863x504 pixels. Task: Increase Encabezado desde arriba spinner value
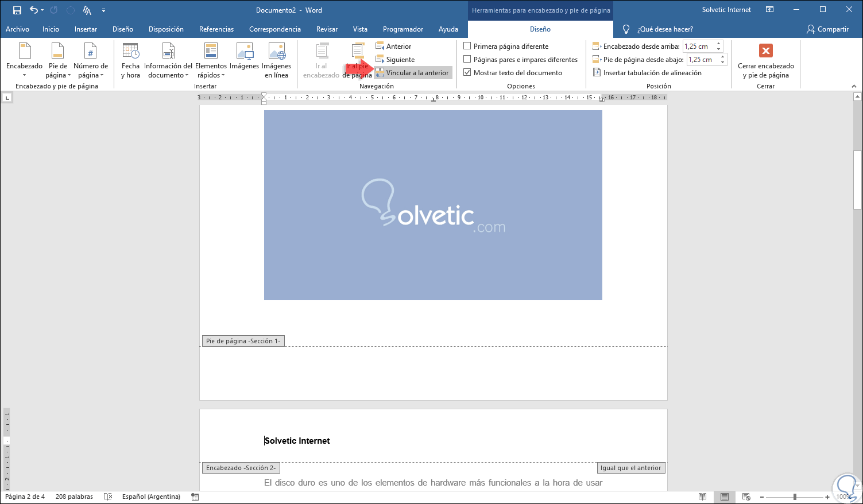(718, 44)
